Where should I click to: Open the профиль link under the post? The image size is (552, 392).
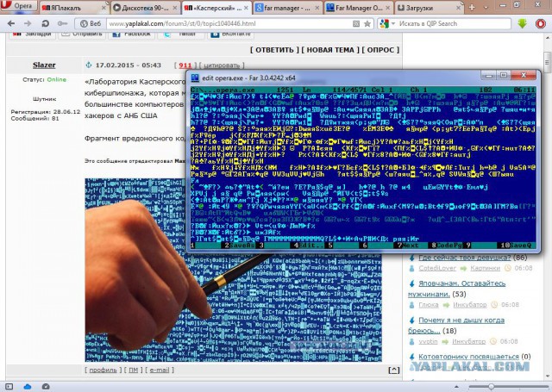[x=103, y=370]
